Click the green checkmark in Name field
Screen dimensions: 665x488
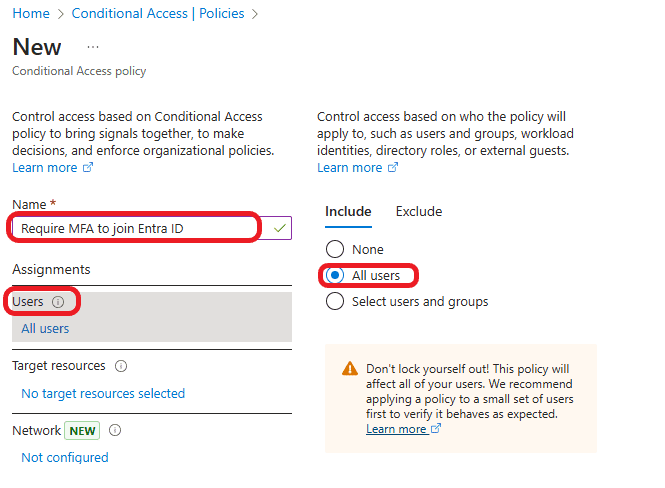coord(280,228)
